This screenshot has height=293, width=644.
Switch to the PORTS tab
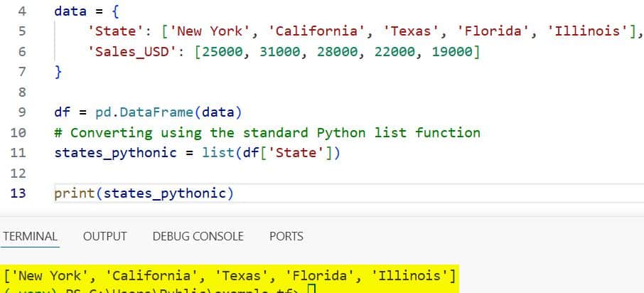[286, 236]
